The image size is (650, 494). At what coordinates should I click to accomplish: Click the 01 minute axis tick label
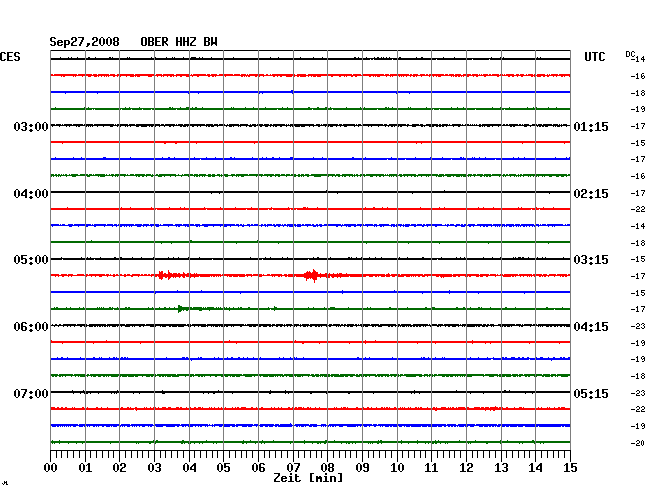click(85, 467)
